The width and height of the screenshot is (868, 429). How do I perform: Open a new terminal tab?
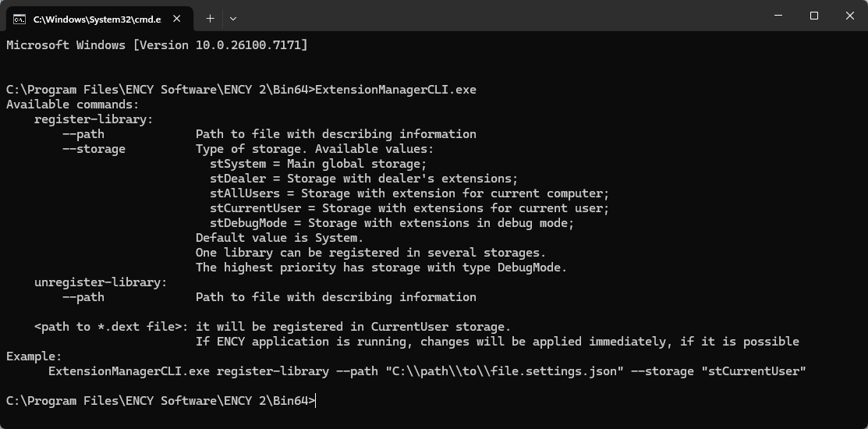click(x=210, y=18)
